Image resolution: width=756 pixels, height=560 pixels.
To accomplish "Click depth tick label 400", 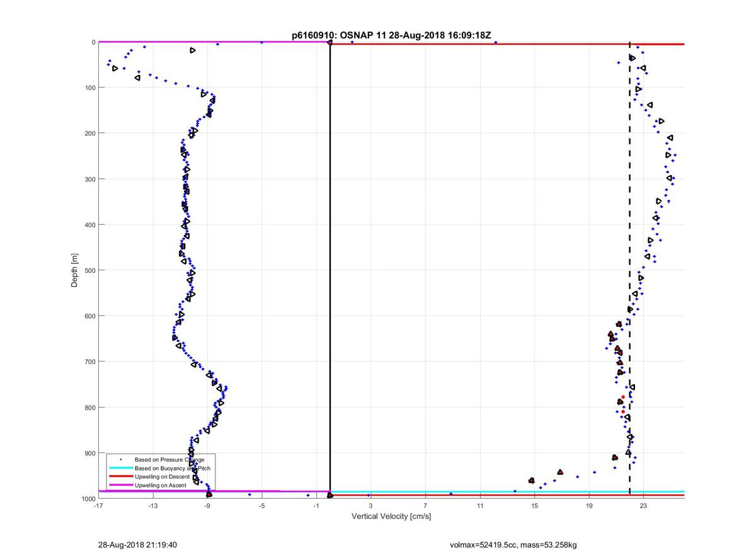I will pyautogui.click(x=89, y=225).
